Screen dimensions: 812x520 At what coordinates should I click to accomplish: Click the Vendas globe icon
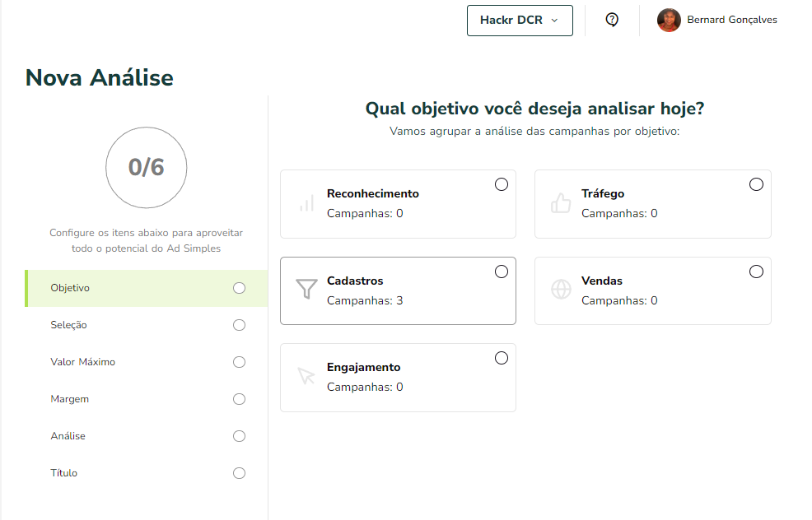point(561,290)
